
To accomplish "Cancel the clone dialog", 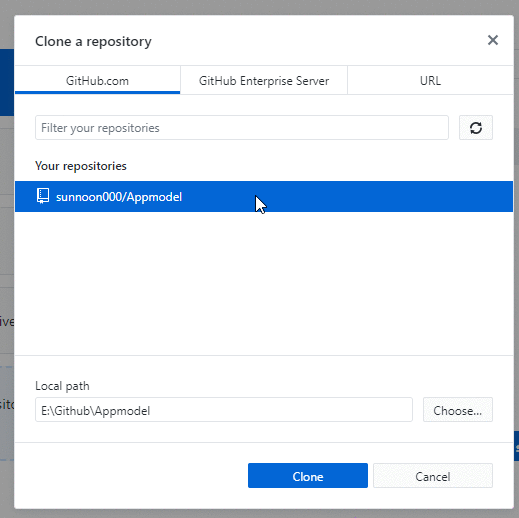I will coord(433,476).
